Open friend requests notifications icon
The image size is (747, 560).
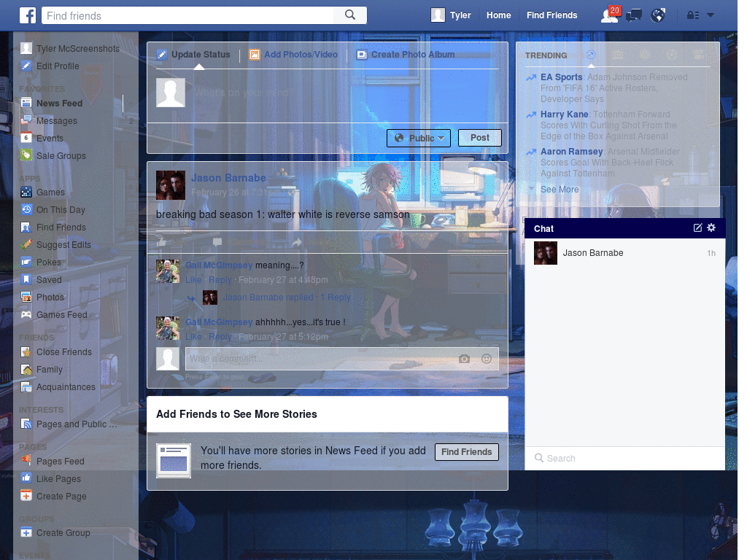(x=611, y=15)
